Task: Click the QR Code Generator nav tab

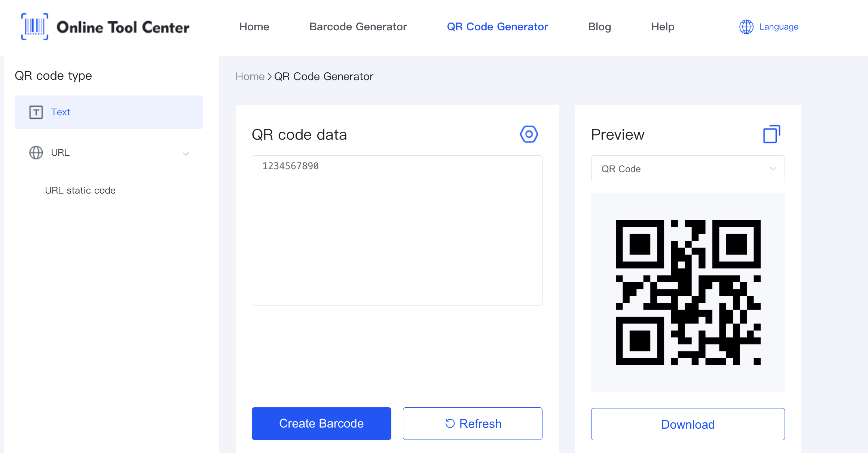Action: point(498,27)
